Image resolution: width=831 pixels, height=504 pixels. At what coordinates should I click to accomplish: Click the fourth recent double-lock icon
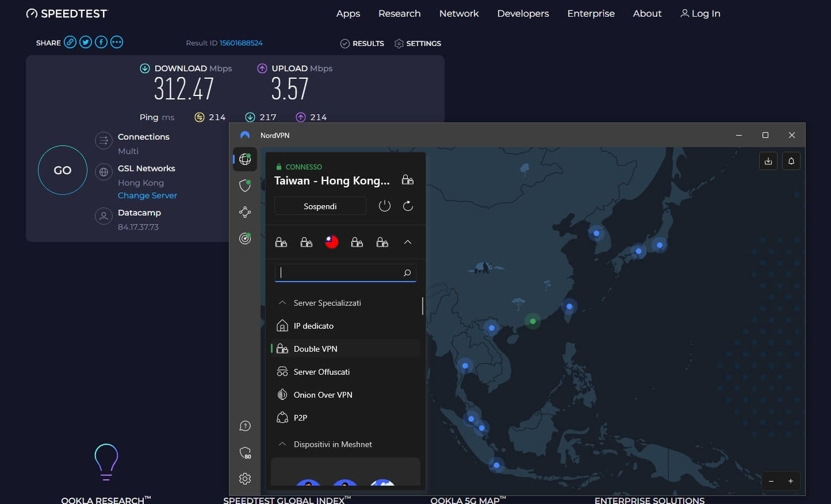point(357,243)
